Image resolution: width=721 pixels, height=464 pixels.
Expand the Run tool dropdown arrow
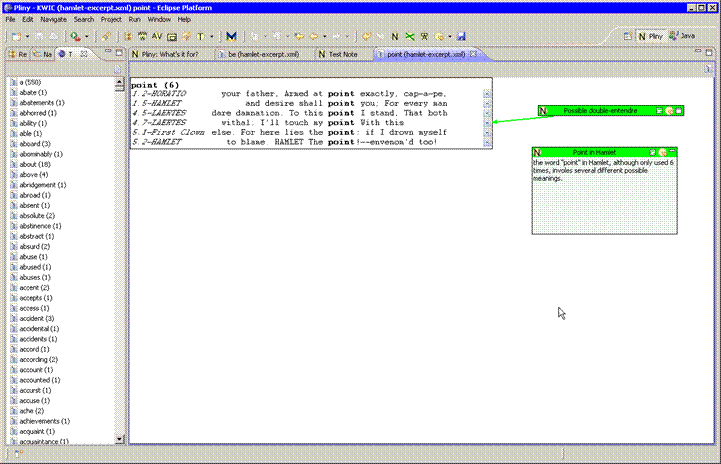tap(86, 36)
